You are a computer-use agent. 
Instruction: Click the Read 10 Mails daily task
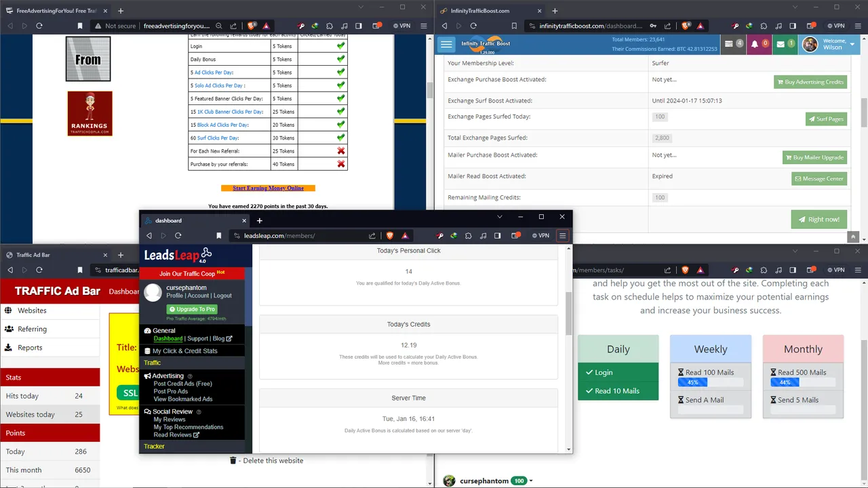(x=618, y=390)
